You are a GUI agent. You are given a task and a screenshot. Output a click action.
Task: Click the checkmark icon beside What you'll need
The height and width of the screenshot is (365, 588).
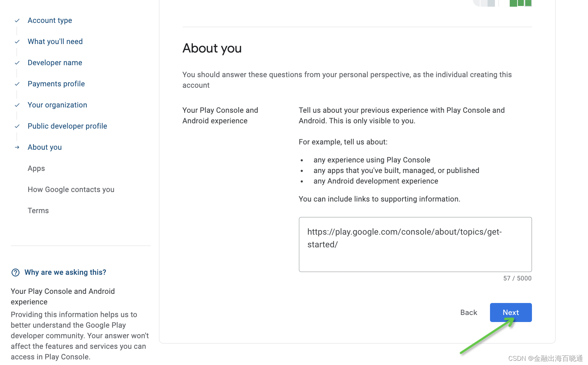tap(17, 42)
